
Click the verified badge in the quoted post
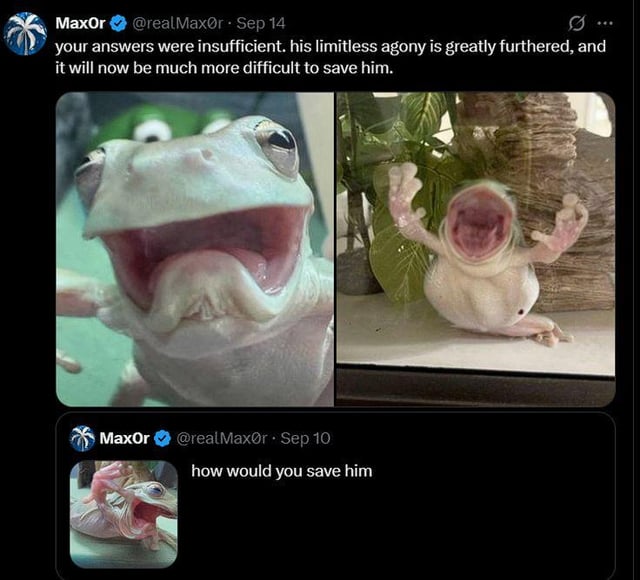[x=162, y=438]
